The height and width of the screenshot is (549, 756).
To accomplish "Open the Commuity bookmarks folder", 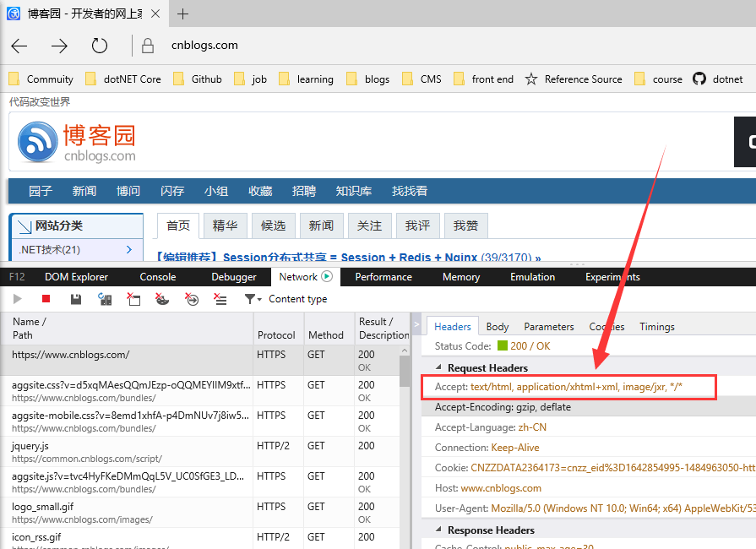I will (x=41, y=79).
